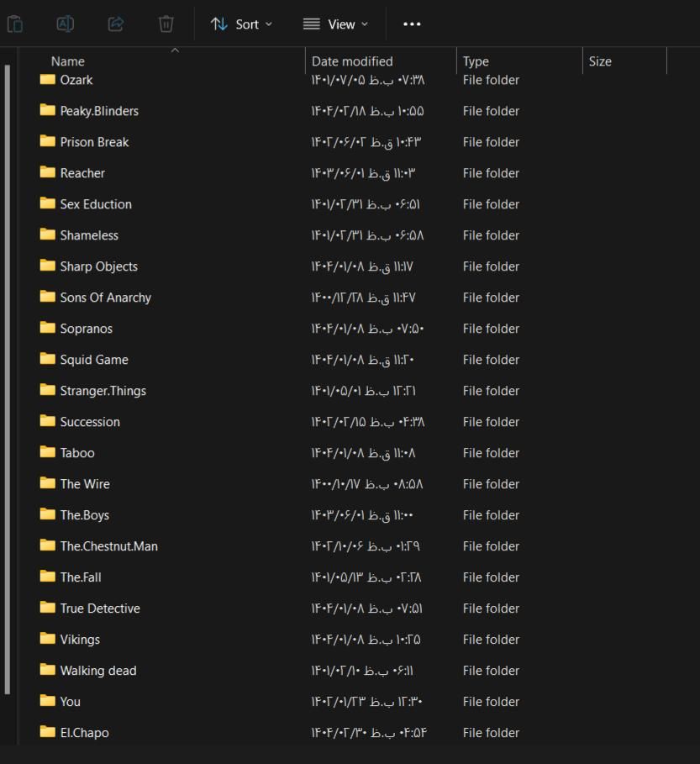Click the date modified of Walking dead row
The height and width of the screenshot is (764, 700).
(x=362, y=671)
